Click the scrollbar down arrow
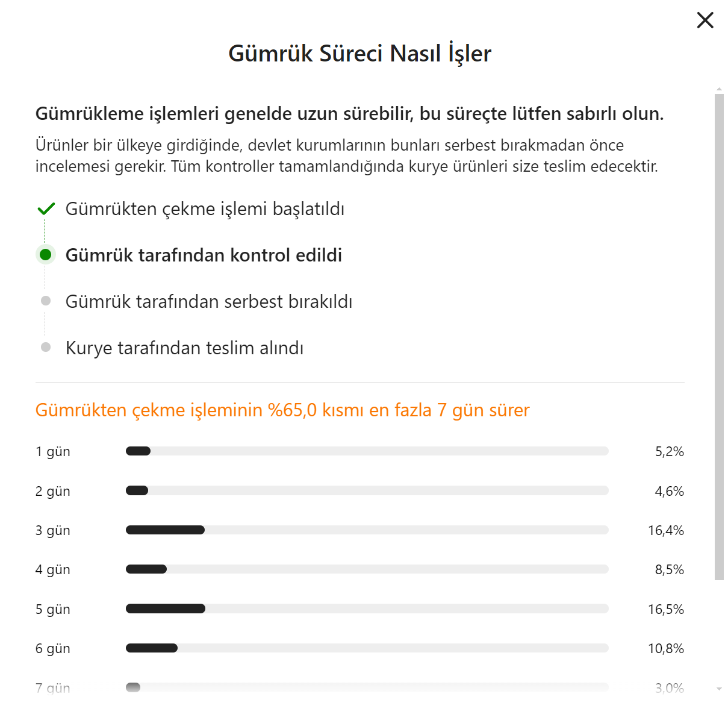This screenshot has width=728, height=726. (x=719, y=689)
